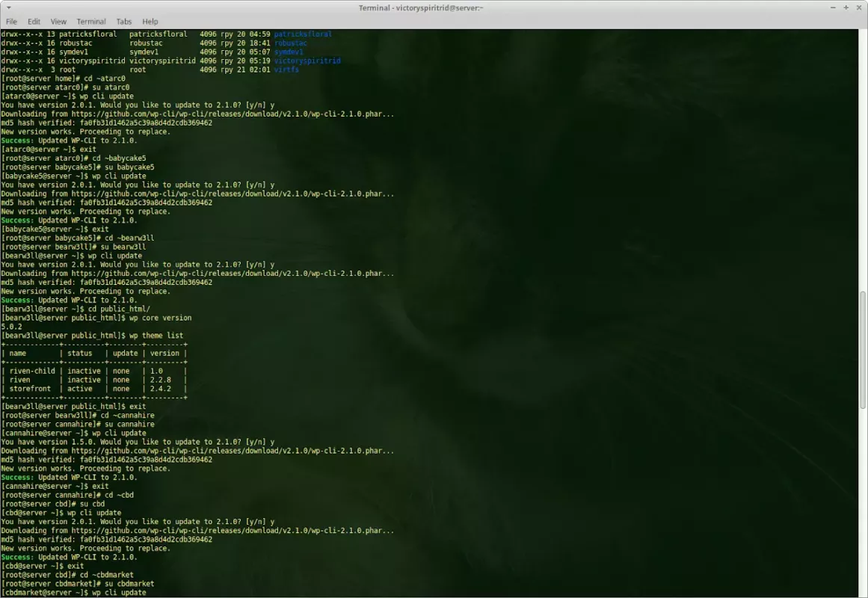Image resolution: width=868 pixels, height=598 pixels.
Task: Click the blue virtfs directory name
Action: coord(286,70)
